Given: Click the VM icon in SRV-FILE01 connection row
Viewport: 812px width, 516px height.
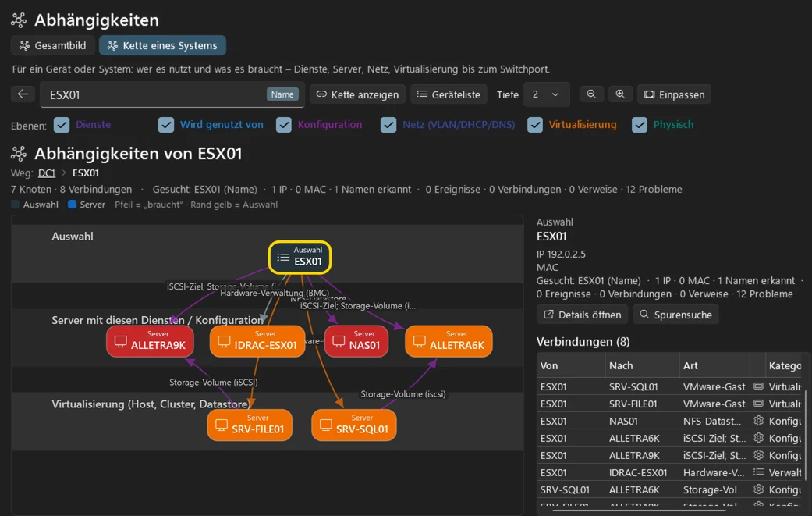Looking at the screenshot, I should coord(758,404).
